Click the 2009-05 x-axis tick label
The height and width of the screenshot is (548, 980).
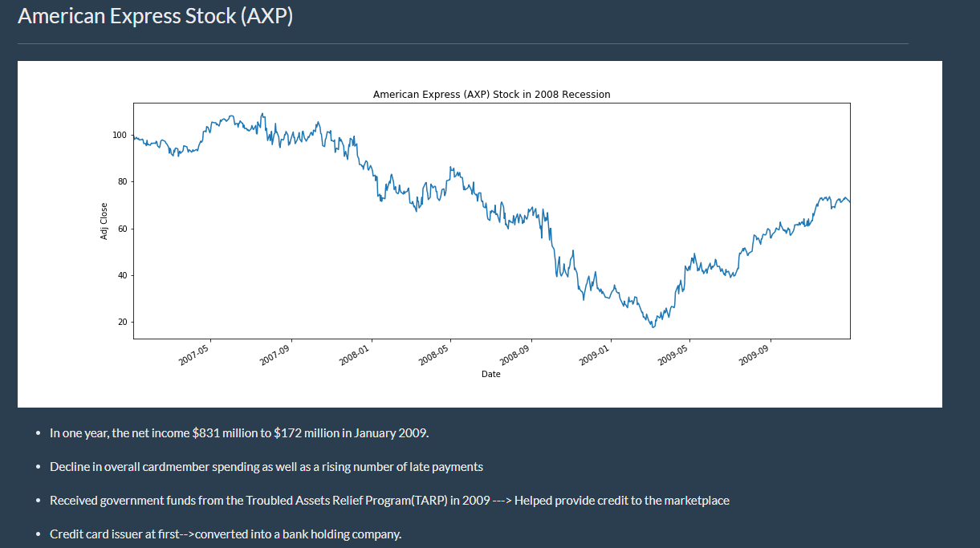673,354
